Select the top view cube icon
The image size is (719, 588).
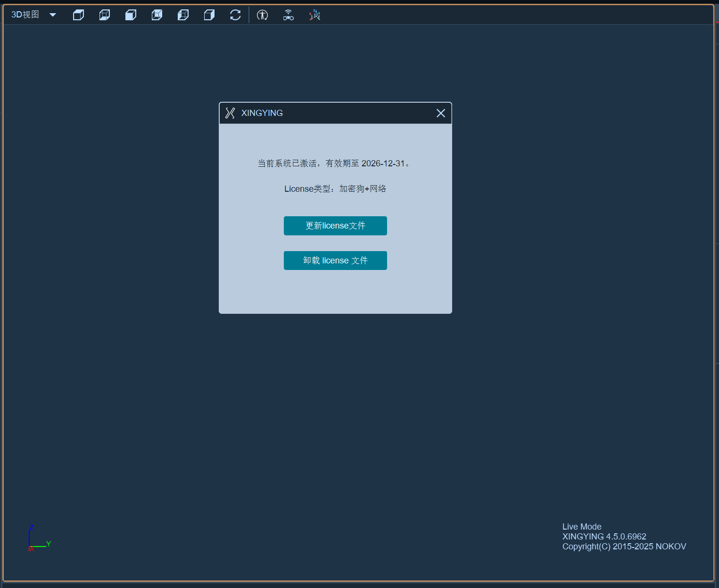(79, 15)
